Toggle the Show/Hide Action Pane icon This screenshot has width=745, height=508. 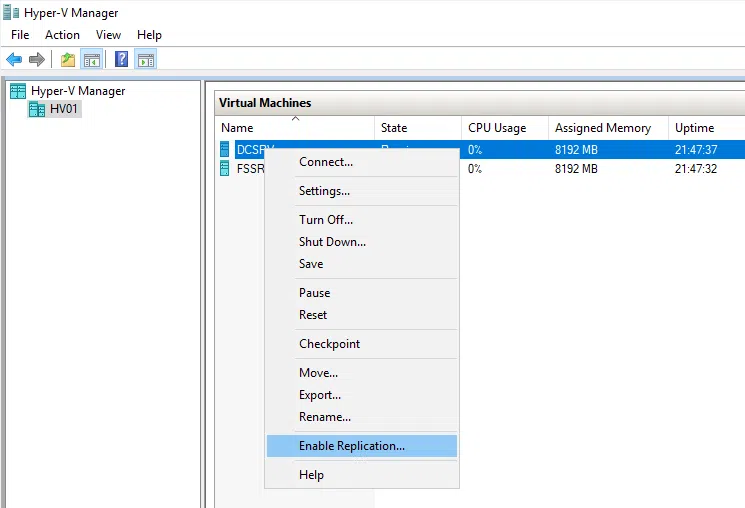145,59
